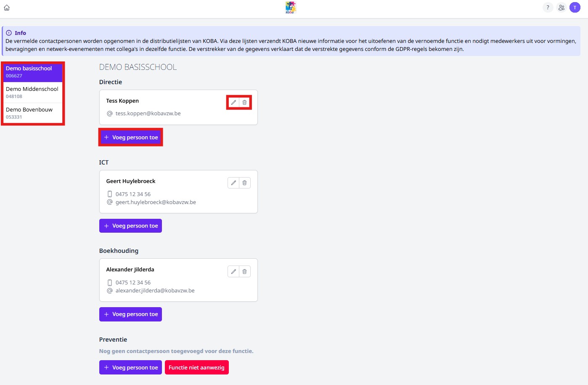Switch to Demo Middenschool
Viewport: 588px width, 385px height.
(x=33, y=93)
